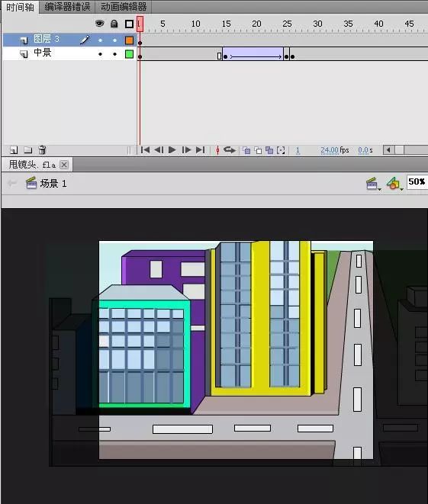Click the New Layer icon
Screen dimensions: 428x504
(14, 149)
